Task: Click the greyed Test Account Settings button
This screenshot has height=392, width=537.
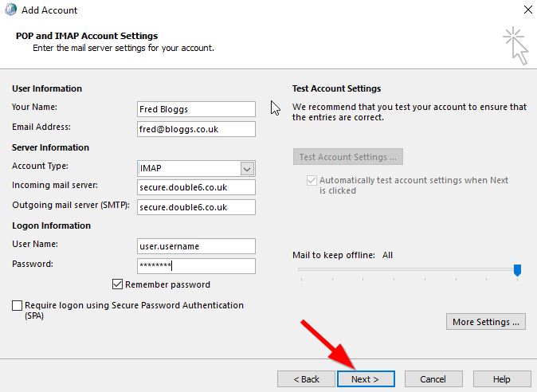Action: (x=348, y=157)
